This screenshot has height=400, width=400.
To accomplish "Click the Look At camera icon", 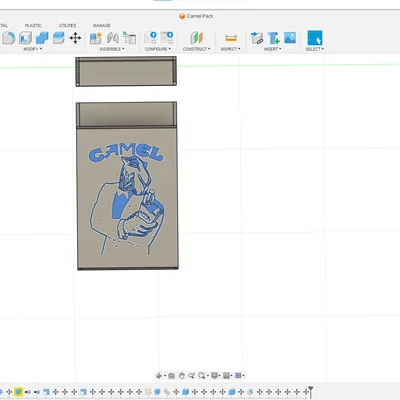I will (x=171, y=376).
